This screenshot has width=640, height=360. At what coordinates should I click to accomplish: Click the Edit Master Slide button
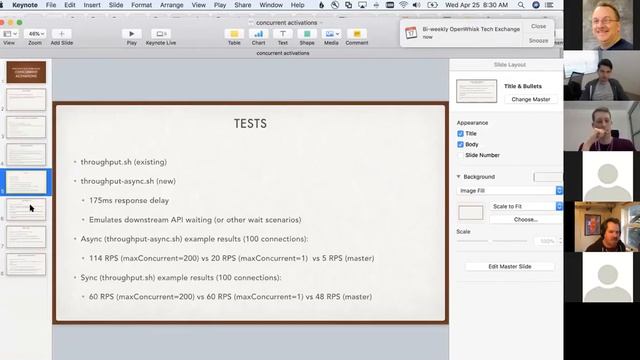(x=509, y=267)
